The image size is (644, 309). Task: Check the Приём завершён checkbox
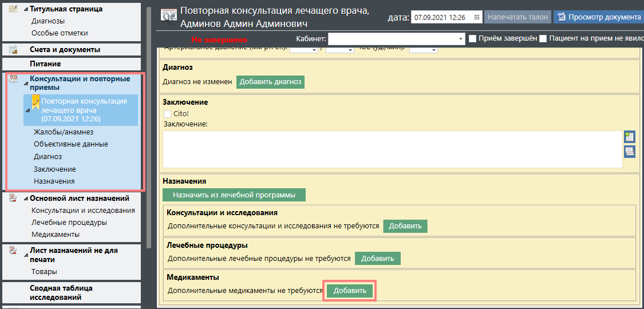click(473, 39)
